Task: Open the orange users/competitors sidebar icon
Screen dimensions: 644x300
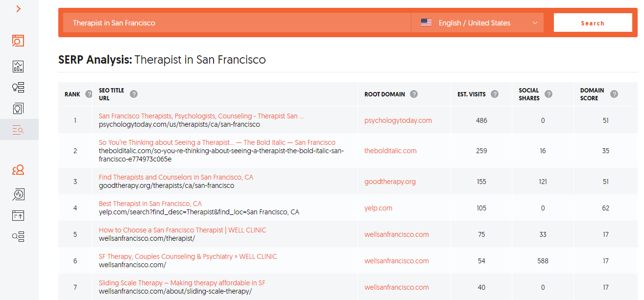Action: 18,170
